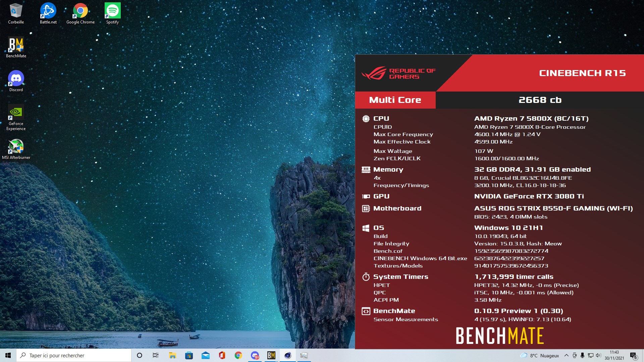The image size is (644, 362).
Task: Open the 8°C Nuageux weather widget
Action: pyautogui.click(x=539, y=355)
